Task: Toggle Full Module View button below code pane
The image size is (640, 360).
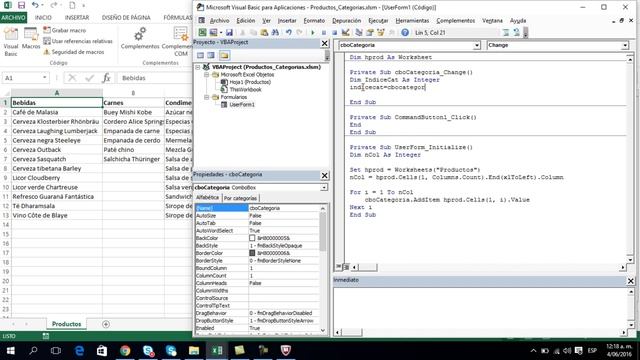Action: point(346,267)
